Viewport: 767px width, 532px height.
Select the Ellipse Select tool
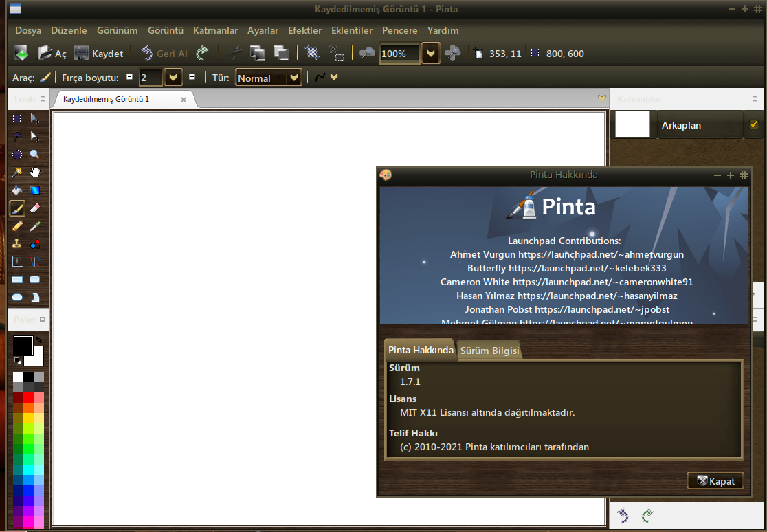pyautogui.click(x=16, y=155)
